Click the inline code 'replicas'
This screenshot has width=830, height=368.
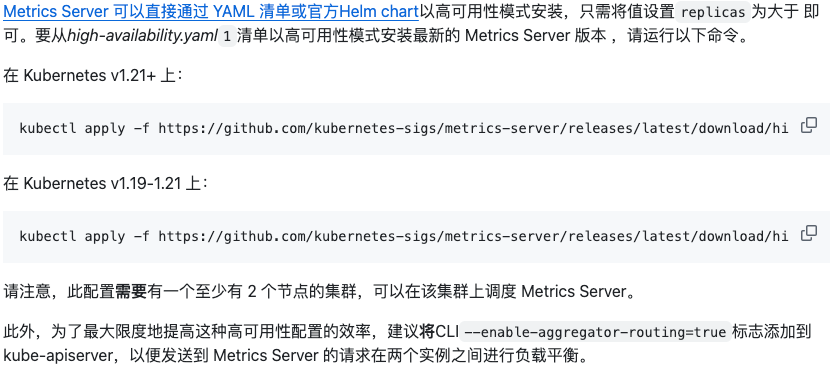point(713,12)
